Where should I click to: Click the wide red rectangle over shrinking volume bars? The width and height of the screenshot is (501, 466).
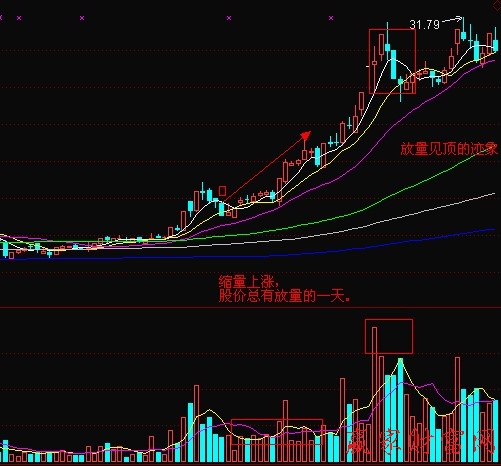point(277,432)
